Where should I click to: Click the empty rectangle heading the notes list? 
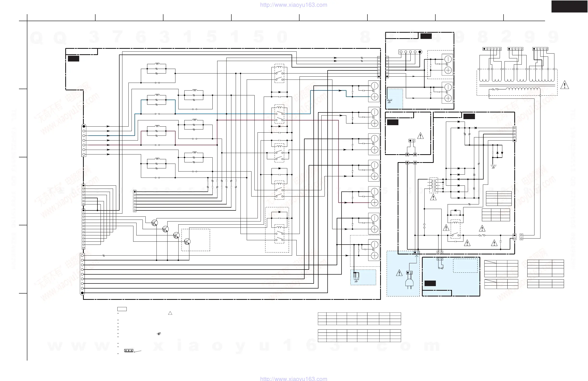tap(122, 309)
